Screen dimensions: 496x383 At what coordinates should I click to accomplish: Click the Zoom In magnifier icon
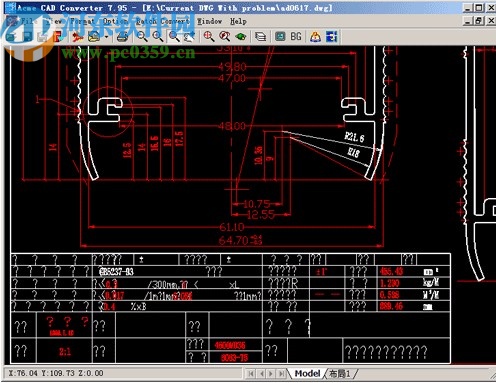pyautogui.click(x=157, y=36)
